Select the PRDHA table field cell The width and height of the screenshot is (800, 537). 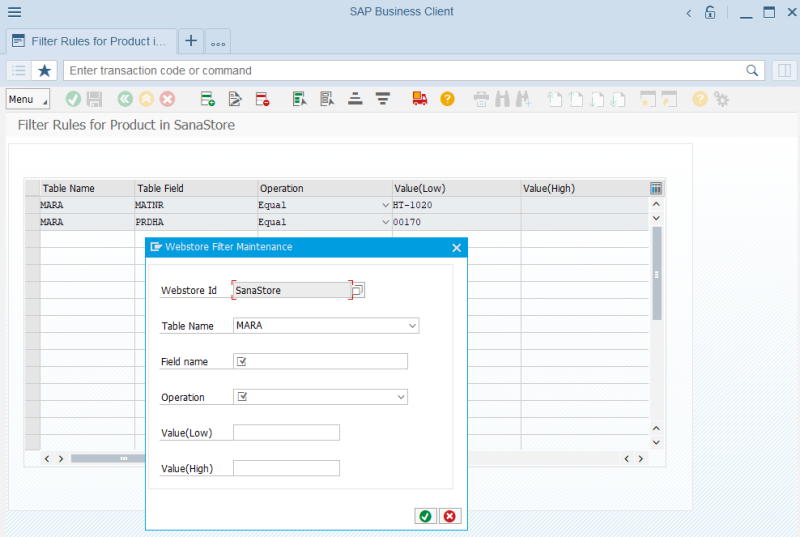click(196, 222)
